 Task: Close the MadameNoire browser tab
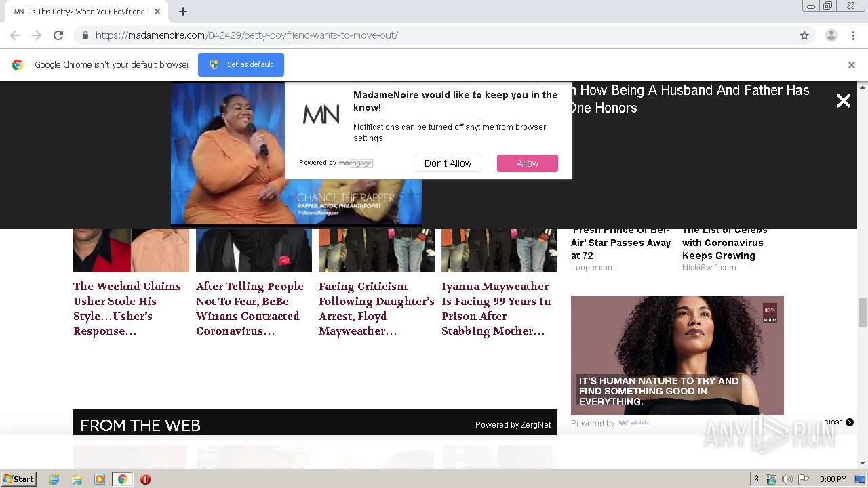pyautogui.click(x=157, y=12)
